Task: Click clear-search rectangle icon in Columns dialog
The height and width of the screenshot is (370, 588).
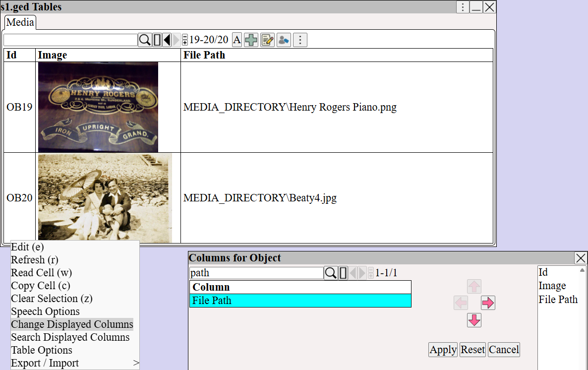Action: coord(343,273)
